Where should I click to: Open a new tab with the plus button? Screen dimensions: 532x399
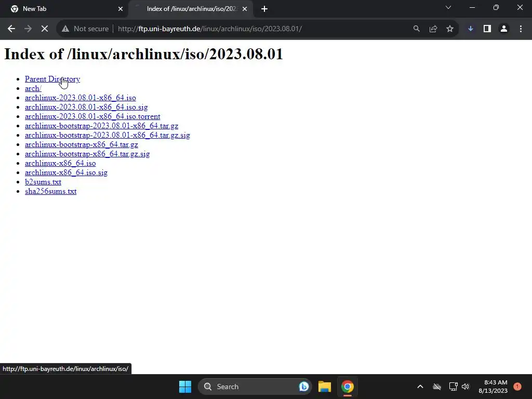pos(264,9)
